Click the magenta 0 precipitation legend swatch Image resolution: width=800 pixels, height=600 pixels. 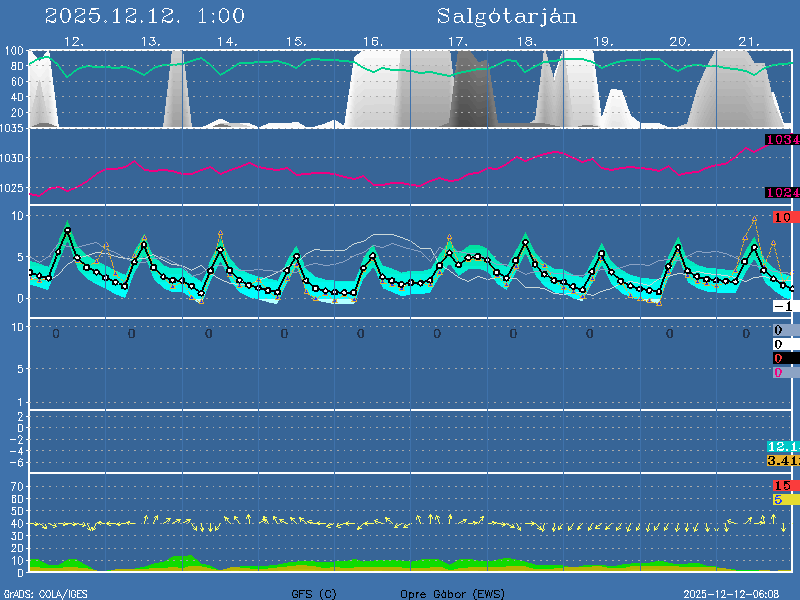tap(783, 373)
